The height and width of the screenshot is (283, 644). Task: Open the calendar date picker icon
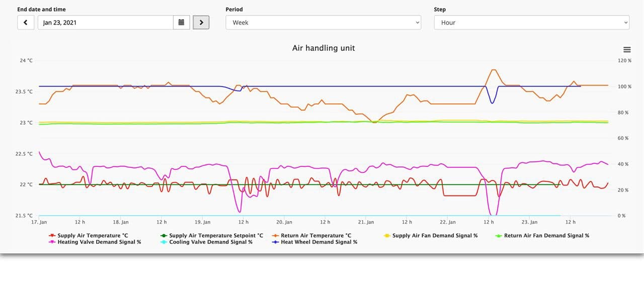tap(182, 23)
